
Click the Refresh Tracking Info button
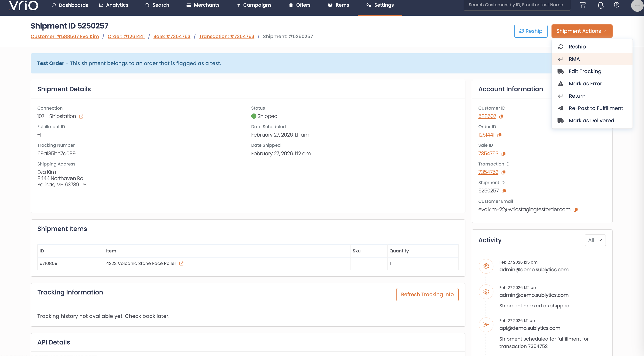[x=427, y=294]
